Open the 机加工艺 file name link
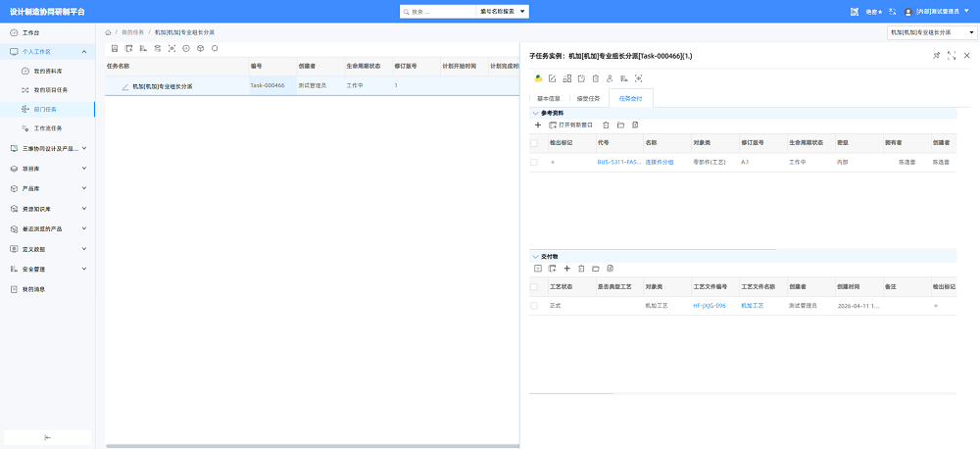Image resolution: width=980 pixels, height=449 pixels. (x=752, y=306)
